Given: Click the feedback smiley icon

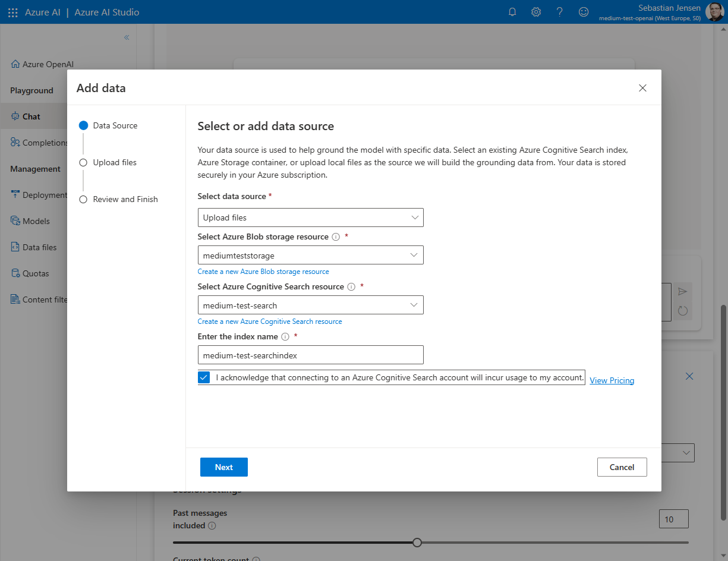Looking at the screenshot, I should 584,12.
